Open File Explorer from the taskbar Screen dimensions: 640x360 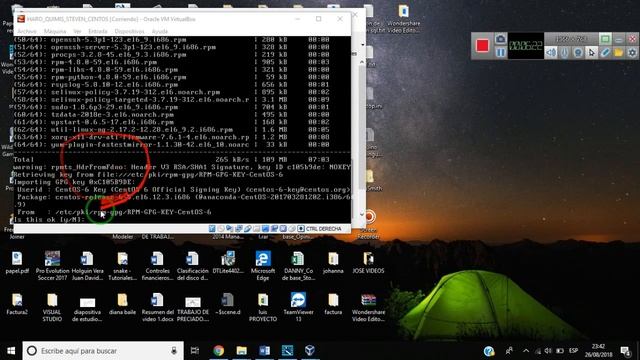pyautogui.click(x=242, y=351)
